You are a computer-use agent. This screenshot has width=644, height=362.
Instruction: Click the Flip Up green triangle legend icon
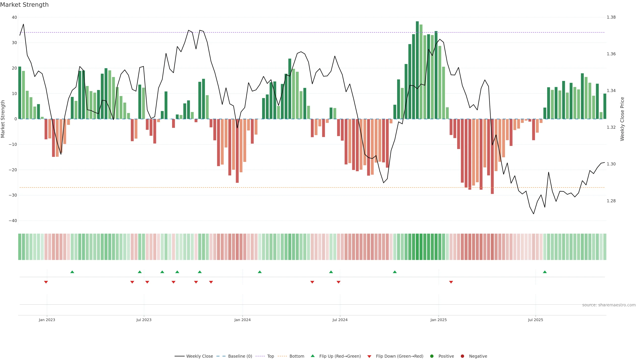tap(312, 356)
